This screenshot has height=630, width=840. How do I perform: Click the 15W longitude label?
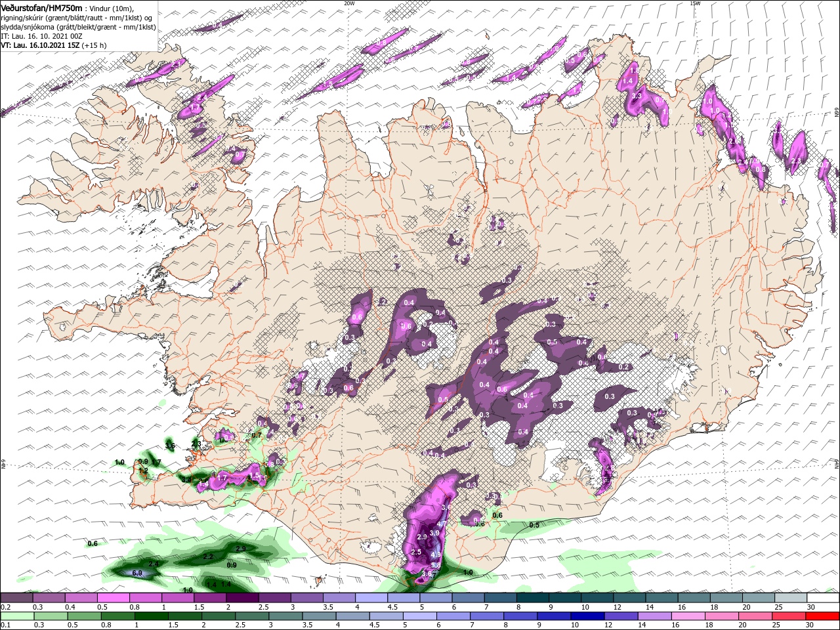[695, 3]
